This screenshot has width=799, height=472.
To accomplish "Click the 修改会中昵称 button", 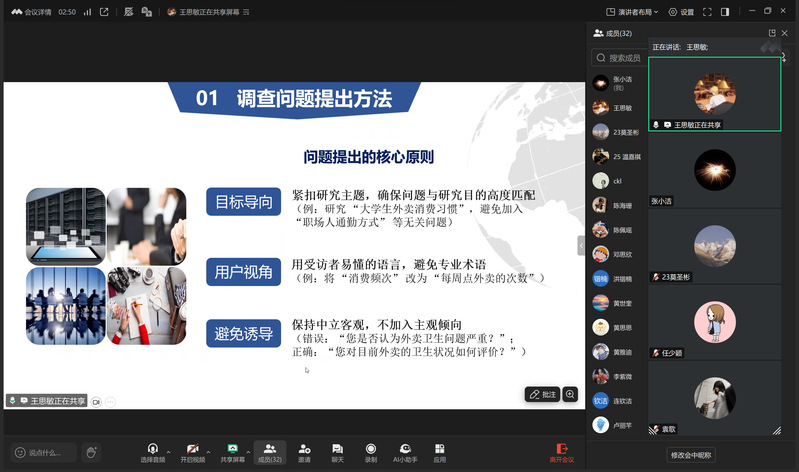I will (x=692, y=455).
